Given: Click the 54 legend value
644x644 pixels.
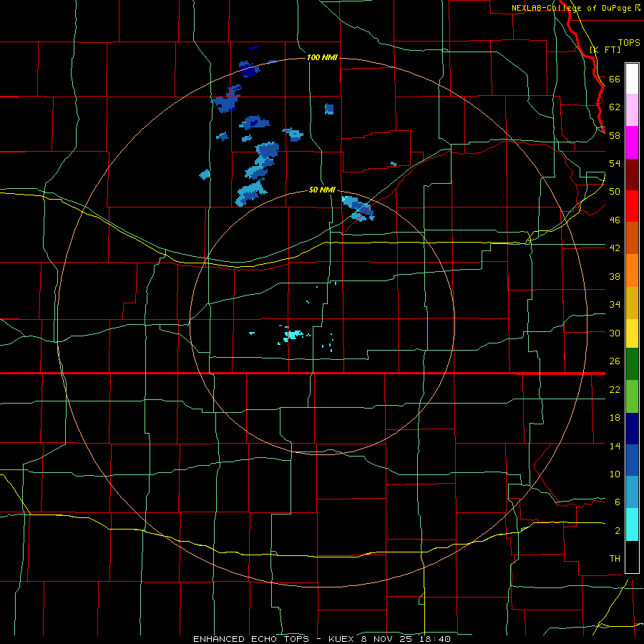Looking at the screenshot, I should click(615, 163).
